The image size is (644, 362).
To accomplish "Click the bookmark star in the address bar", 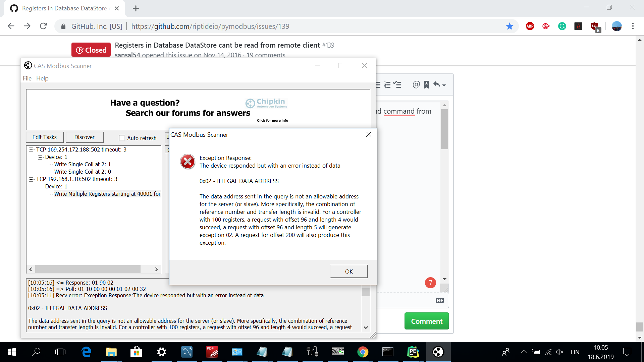I will coord(509,26).
